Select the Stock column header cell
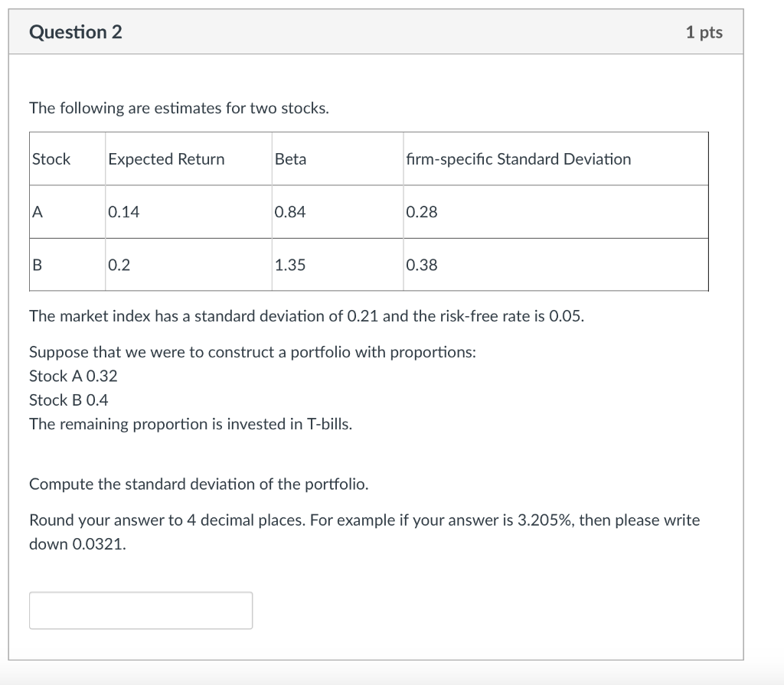The width and height of the screenshot is (784, 685). click(x=51, y=158)
